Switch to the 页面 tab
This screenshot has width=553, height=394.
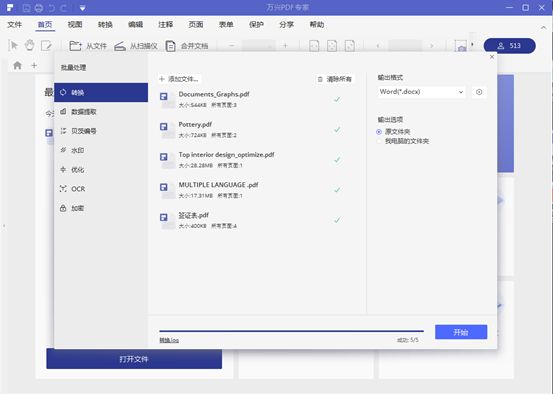[x=196, y=25]
